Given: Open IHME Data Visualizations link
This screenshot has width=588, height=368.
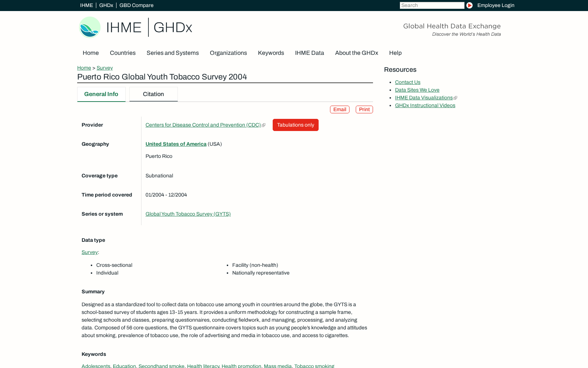Looking at the screenshot, I should [x=424, y=98].
